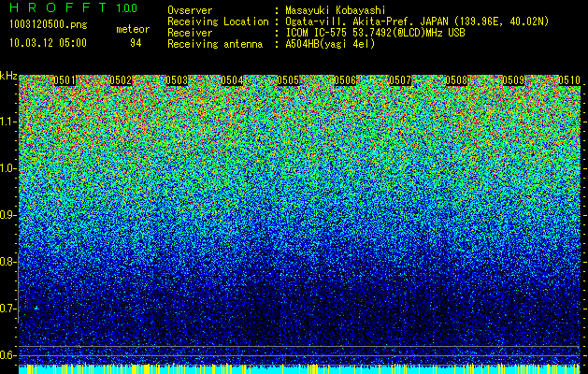This screenshot has width=588, height=374.
Task: Click the 0505 time marker
Action: coord(288,80)
